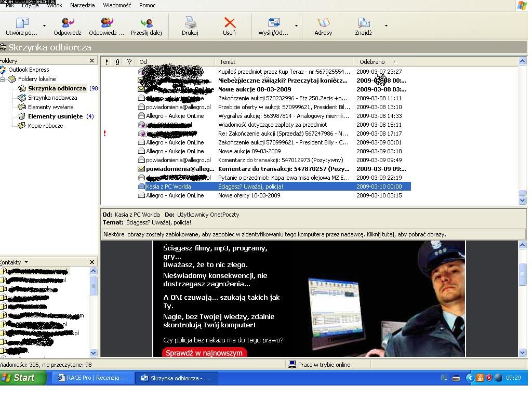Click the Drukuj printer icon
The image size is (532, 399).
click(190, 23)
